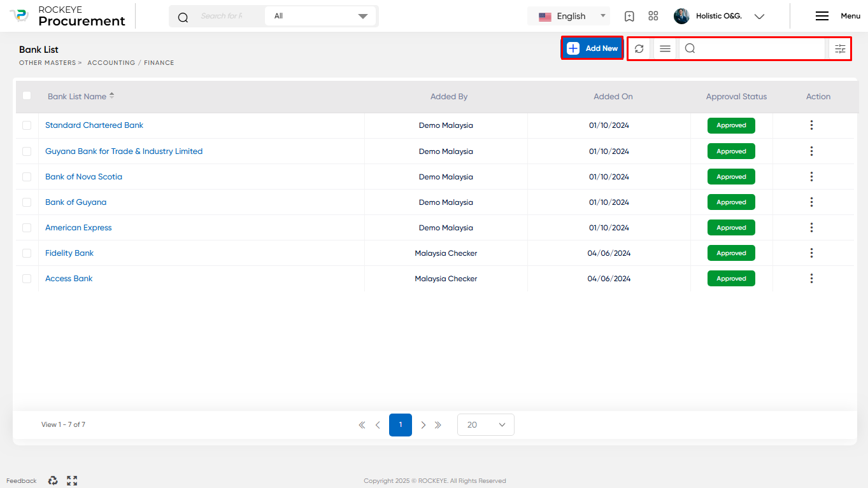This screenshot has width=868, height=488.
Task: Open actions menu for Bank of Guyana
Action: (x=811, y=202)
